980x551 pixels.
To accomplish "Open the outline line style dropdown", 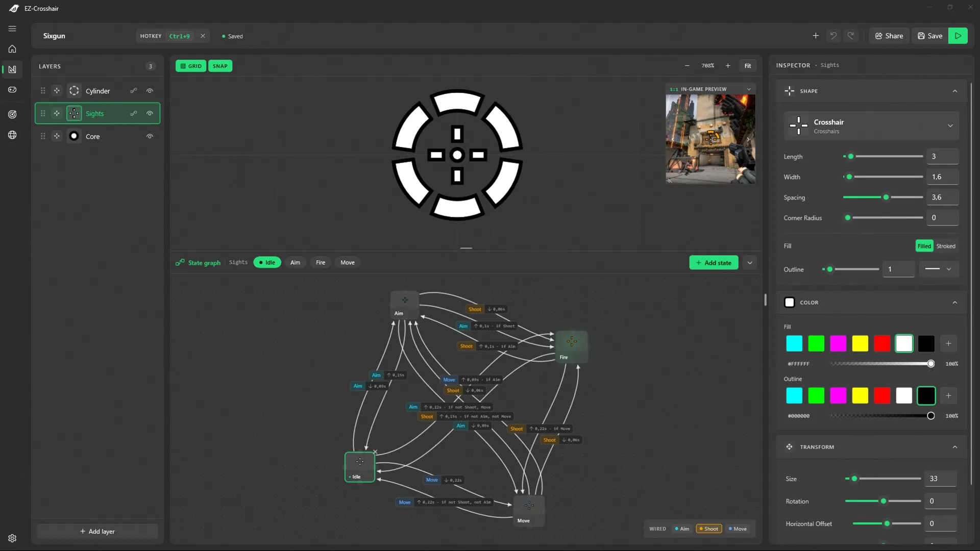I will 939,269.
